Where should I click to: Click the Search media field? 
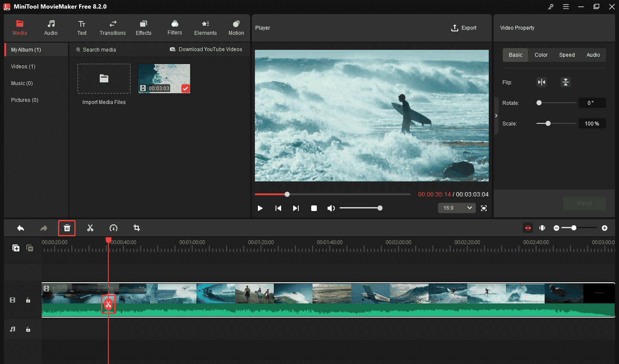[x=116, y=50]
